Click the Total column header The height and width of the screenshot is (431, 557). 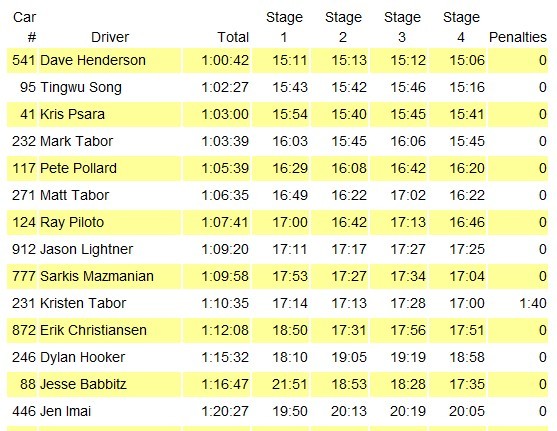233,37
